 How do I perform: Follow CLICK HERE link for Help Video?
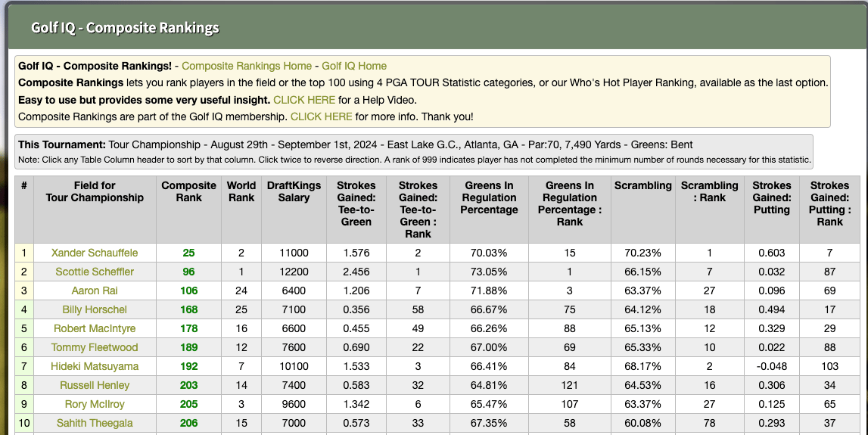point(304,100)
